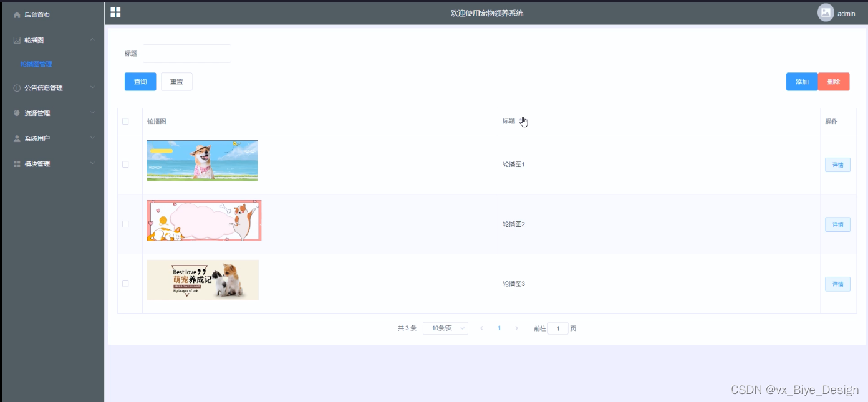Click the red 删除 button

click(834, 82)
